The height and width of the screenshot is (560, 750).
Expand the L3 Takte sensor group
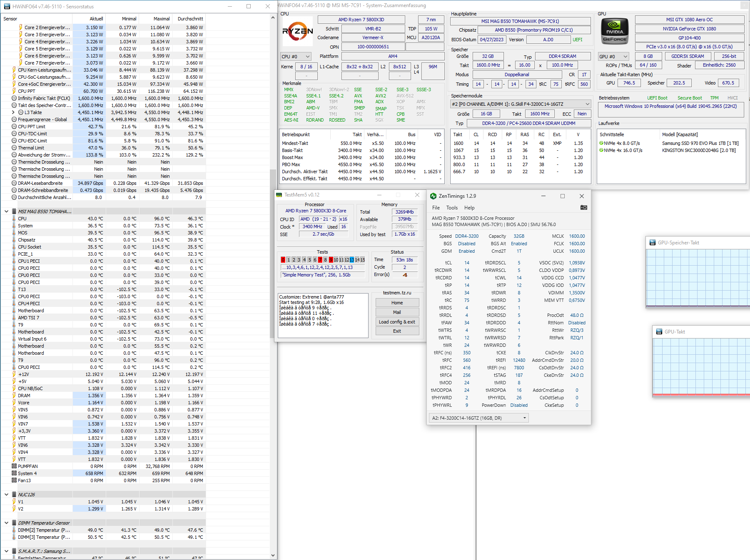tap(12, 112)
